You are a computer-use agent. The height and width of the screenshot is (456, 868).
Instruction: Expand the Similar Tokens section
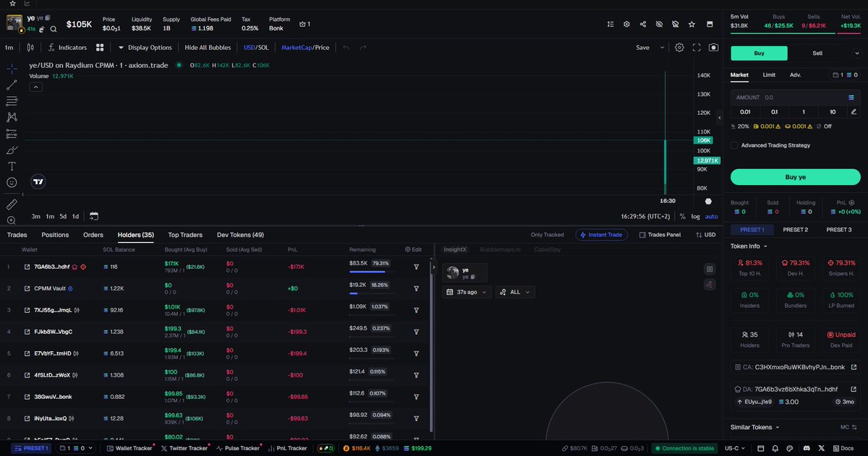point(755,427)
